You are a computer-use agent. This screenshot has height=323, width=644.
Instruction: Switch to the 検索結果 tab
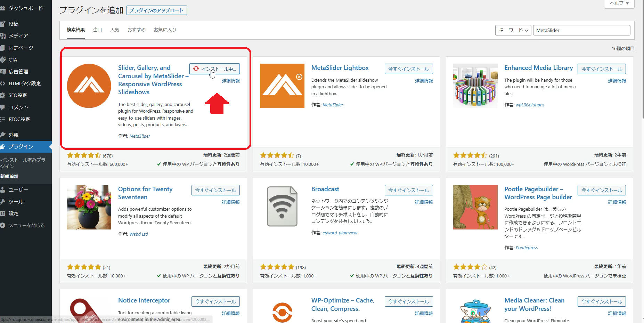pos(76,30)
